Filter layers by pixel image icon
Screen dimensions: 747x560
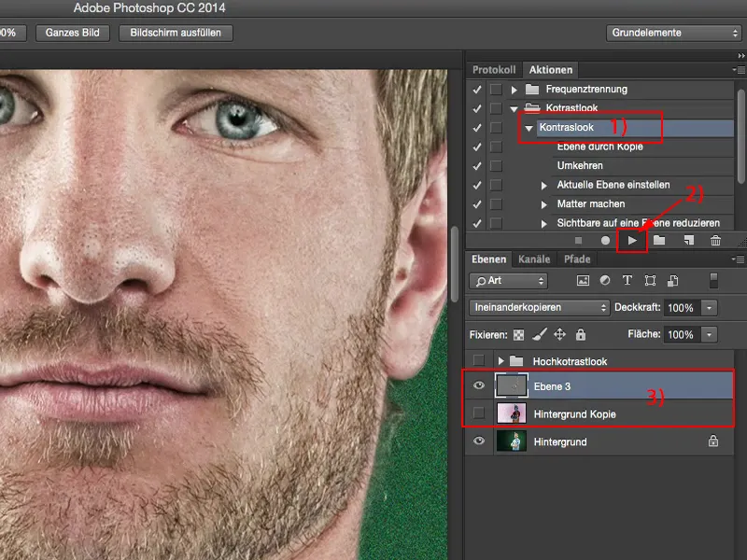tap(583, 281)
